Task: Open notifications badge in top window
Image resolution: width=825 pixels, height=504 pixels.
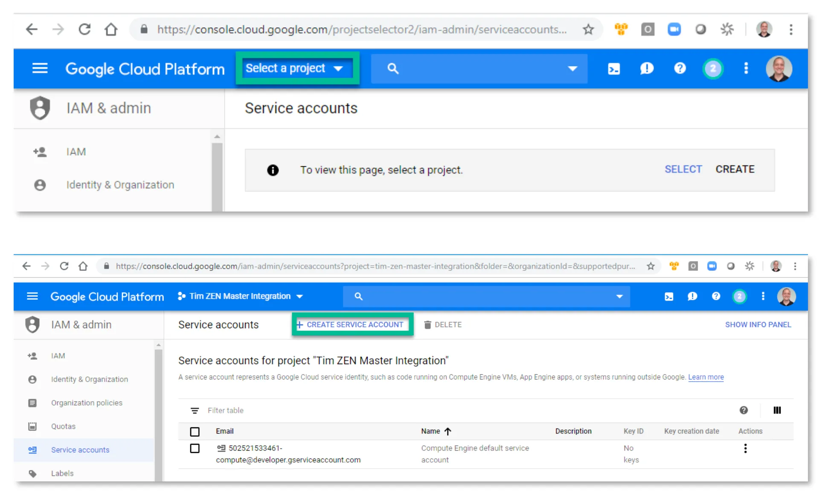Action: pos(712,69)
